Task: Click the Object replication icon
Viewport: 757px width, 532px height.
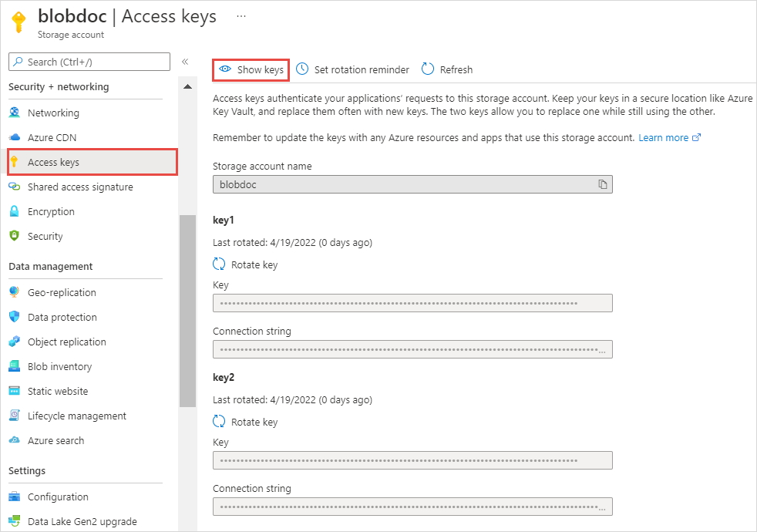Action: tap(15, 342)
